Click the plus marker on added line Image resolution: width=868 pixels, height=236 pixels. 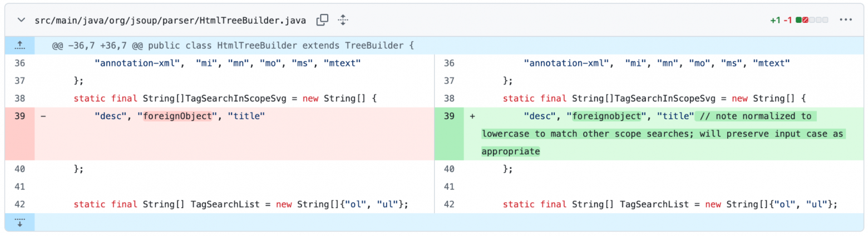(x=472, y=116)
